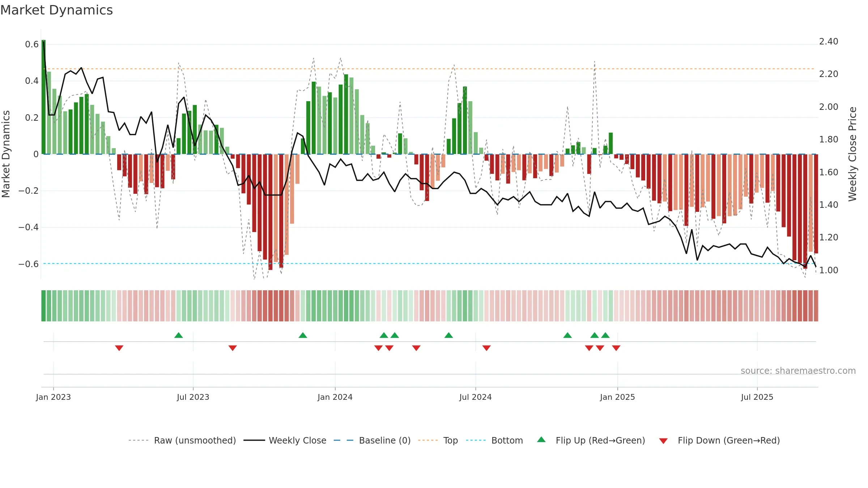Image resolution: width=868 pixels, height=488 pixels.
Task: Toggle the Weekly Close legend entry
Action: (x=285, y=440)
